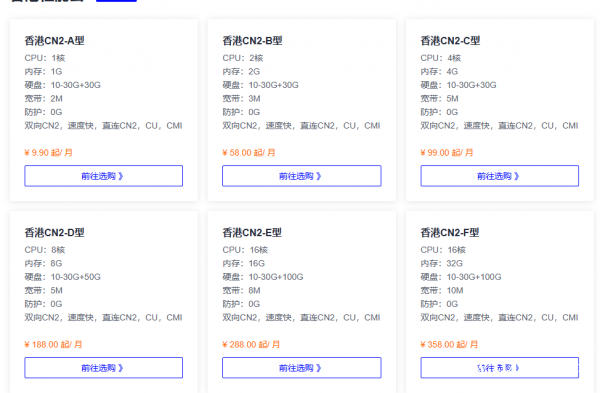Click 前往选购 button for 香港CN2-B型
Image resolution: width=600 pixels, height=393 pixels.
coord(302,176)
